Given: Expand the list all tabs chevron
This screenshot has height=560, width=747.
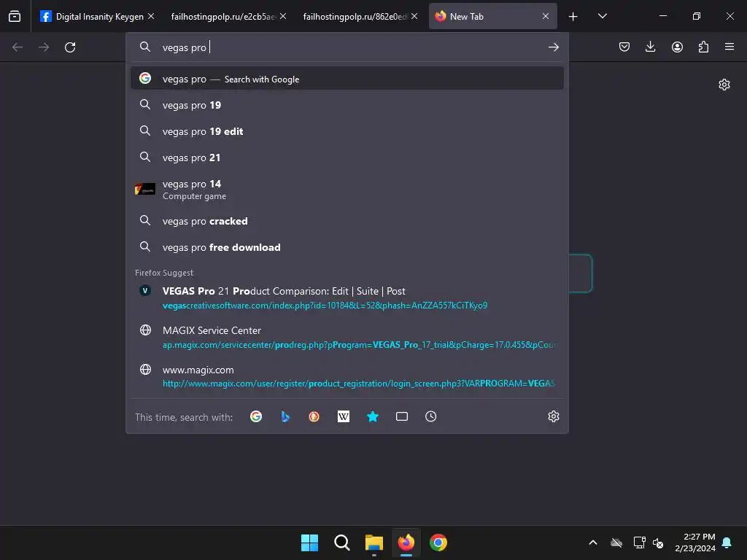Looking at the screenshot, I should [602, 16].
